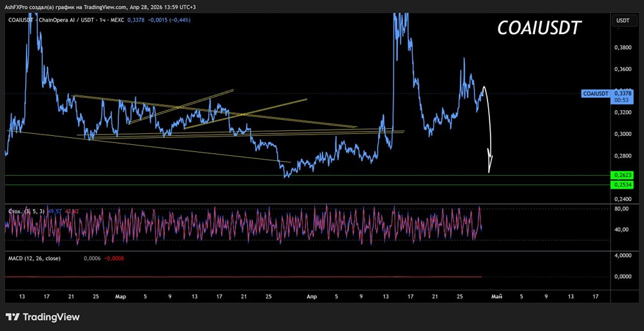
Task: Click the Апр month label on time axis
Action: 312,296
